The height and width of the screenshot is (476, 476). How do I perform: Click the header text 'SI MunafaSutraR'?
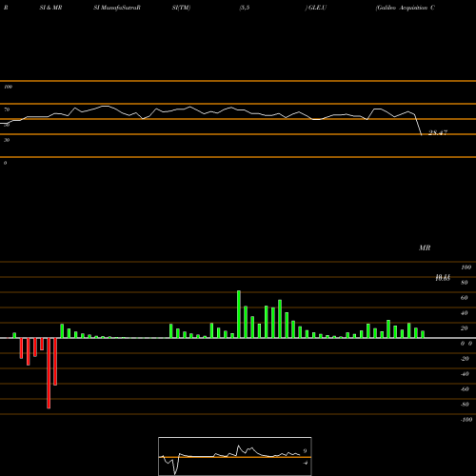[x=117, y=8]
